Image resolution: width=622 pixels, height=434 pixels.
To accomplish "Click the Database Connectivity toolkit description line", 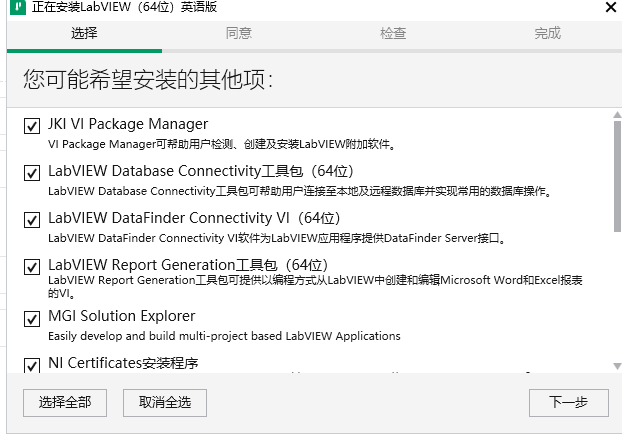I will tap(299, 191).
